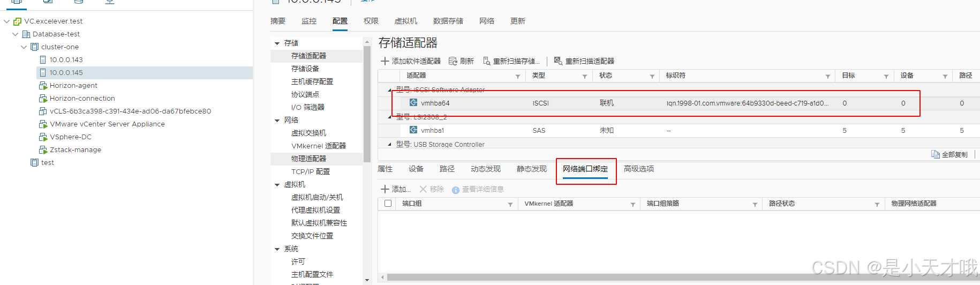Click the vCLS VM icon in tree
This screenshot has height=285, width=980.
click(43, 111)
